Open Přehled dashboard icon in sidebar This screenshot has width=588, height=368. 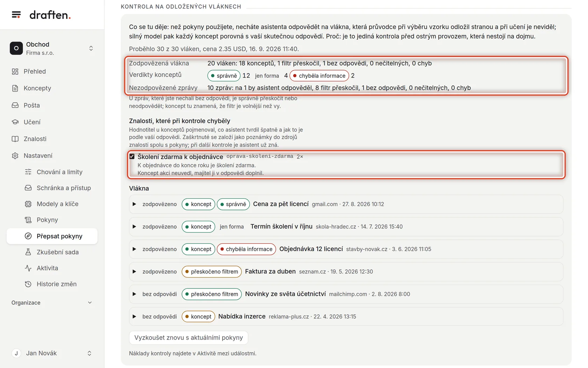coord(15,71)
